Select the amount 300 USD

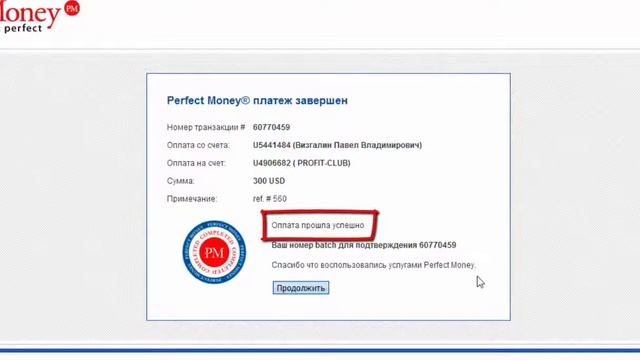269,181
